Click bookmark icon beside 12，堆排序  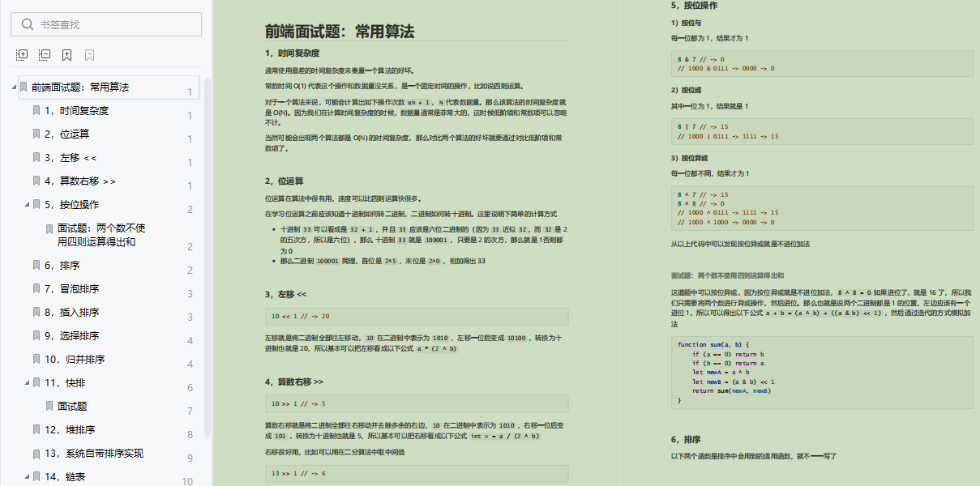coord(36,430)
